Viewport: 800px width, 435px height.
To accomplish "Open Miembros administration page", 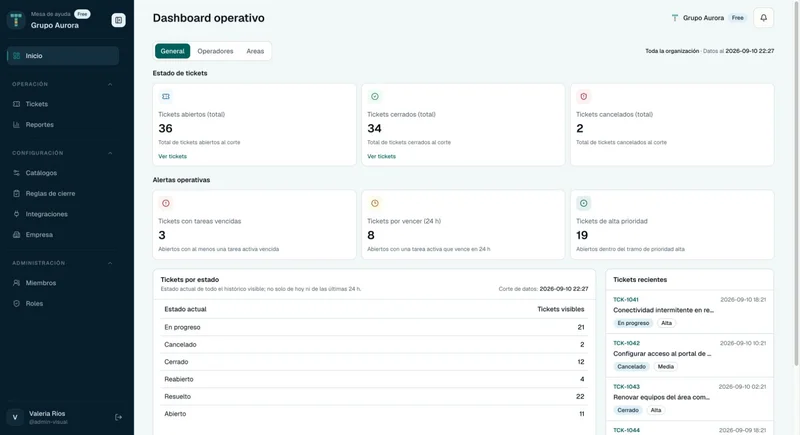I will click(63, 283).
